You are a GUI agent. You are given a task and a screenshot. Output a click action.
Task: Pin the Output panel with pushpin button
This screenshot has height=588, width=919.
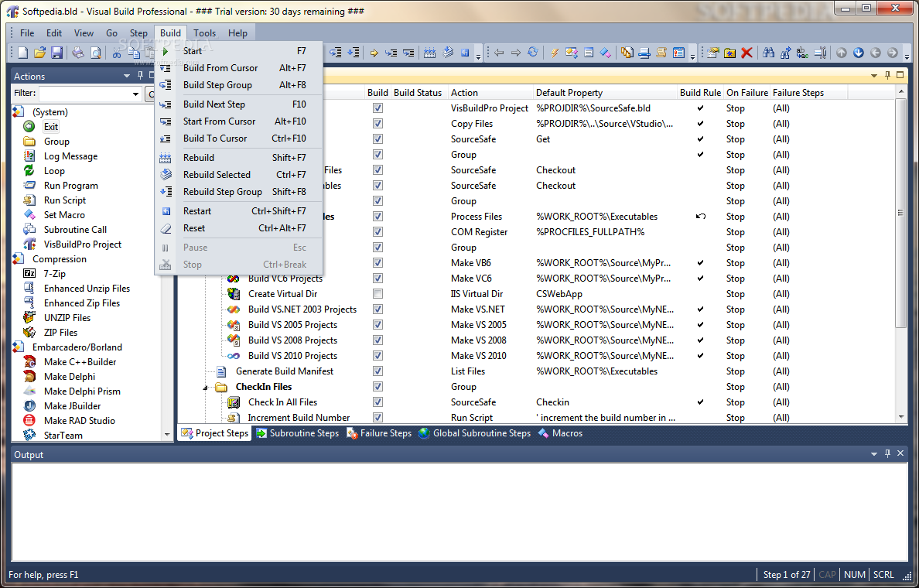coord(887,453)
